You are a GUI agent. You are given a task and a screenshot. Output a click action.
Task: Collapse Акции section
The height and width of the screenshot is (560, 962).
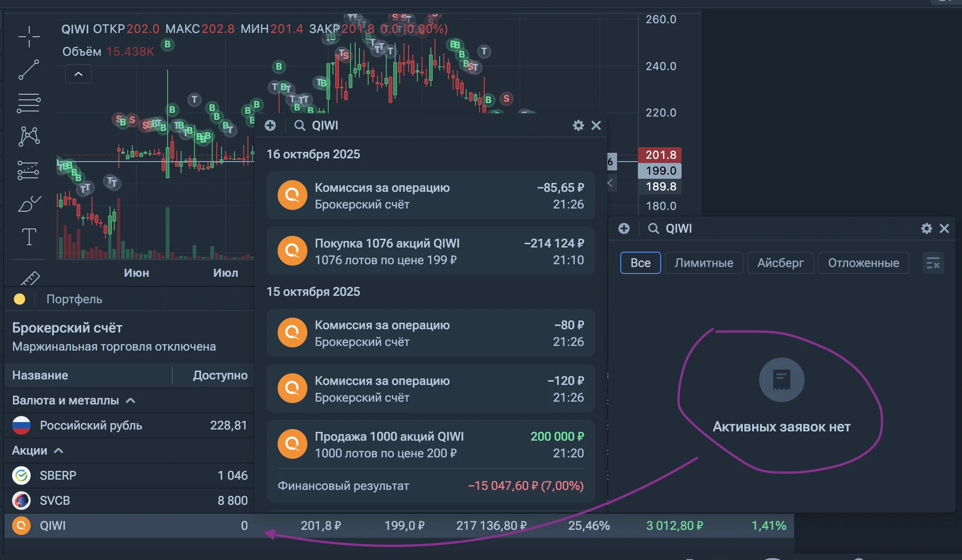coord(58,450)
